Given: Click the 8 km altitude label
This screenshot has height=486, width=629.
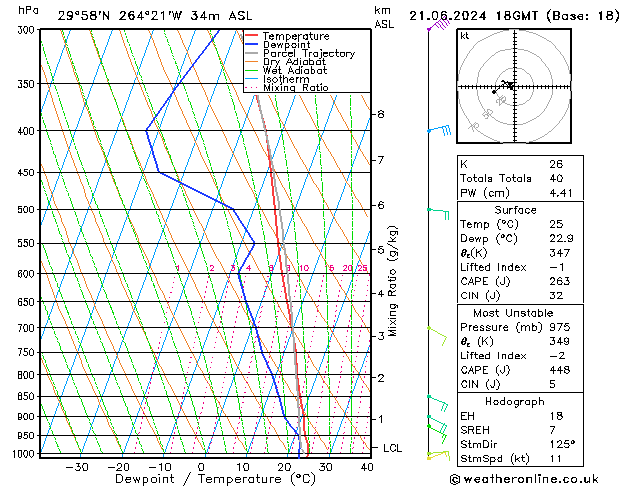Looking at the screenshot, I should pos(381,114).
